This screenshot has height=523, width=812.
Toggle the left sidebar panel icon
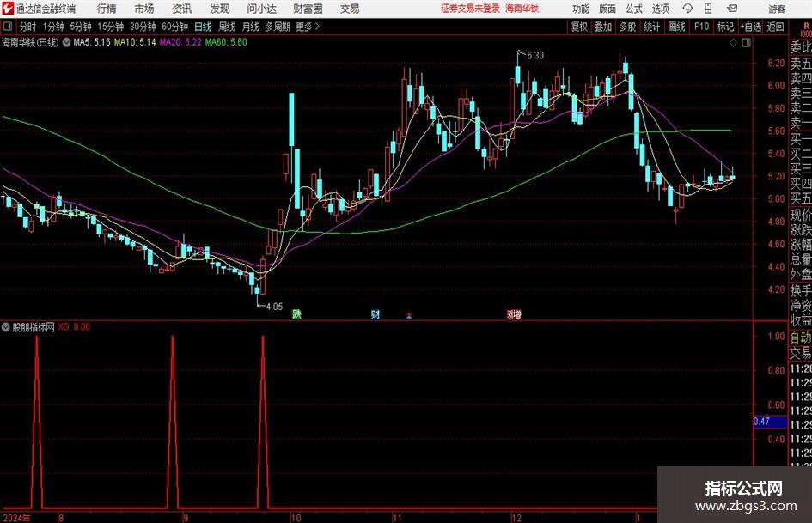(8, 27)
